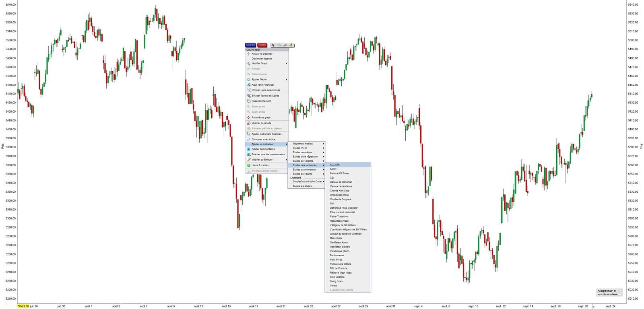Select Point Pivot study
The width and height of the screenshot is (644, 309).
(x=348, y=260)
